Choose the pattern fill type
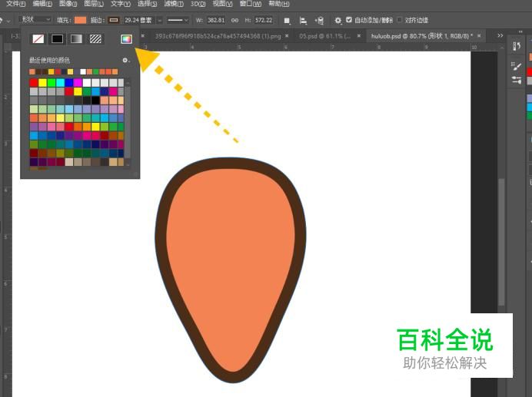Screen dimensions: 532x397 pyautogui.click(x=95, y=38)
